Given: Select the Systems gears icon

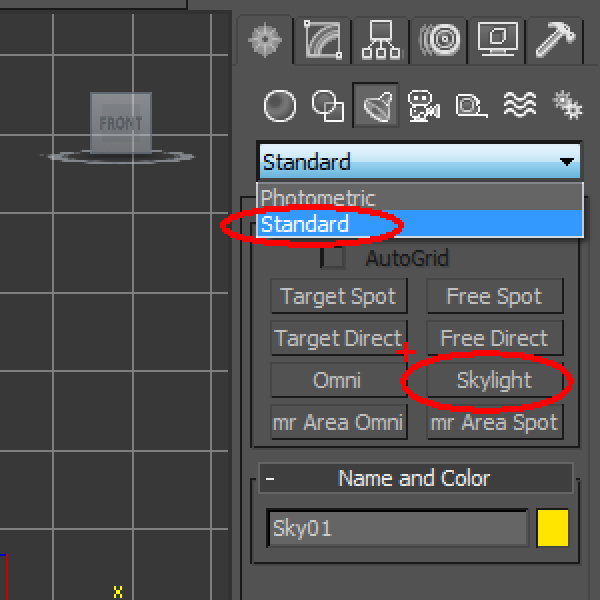Looking at the screenshot, I should click(x=567, y=105).
